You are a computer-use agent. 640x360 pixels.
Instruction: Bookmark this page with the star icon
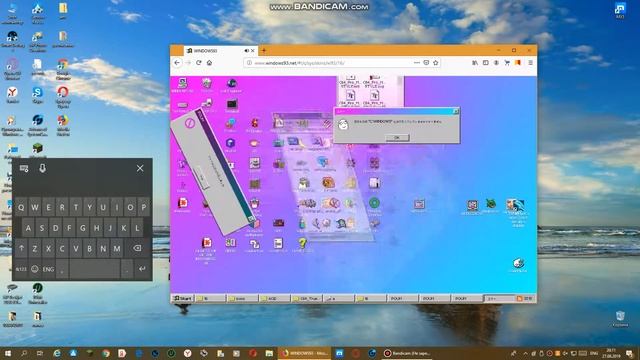(x=436, y=63)
